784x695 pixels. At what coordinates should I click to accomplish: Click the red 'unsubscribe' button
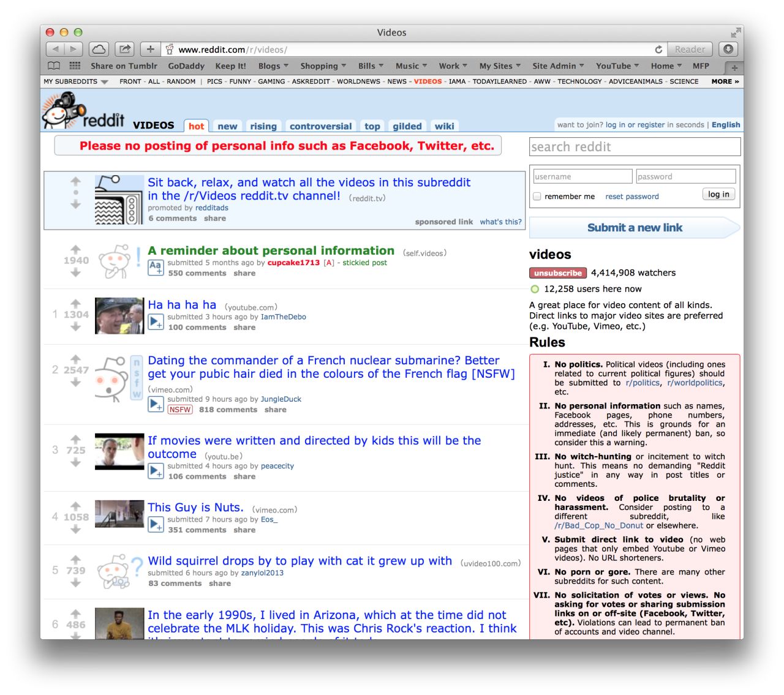(x=558, y=273)
